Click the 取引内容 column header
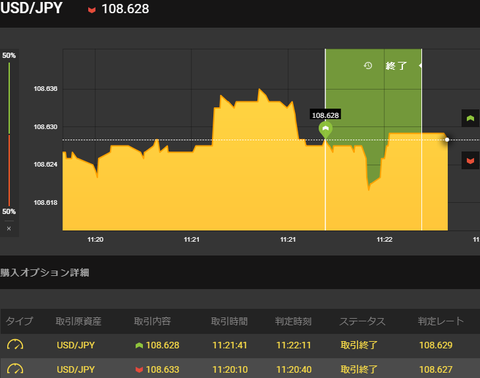Screen dimensions: 480x378 point(152,321)
